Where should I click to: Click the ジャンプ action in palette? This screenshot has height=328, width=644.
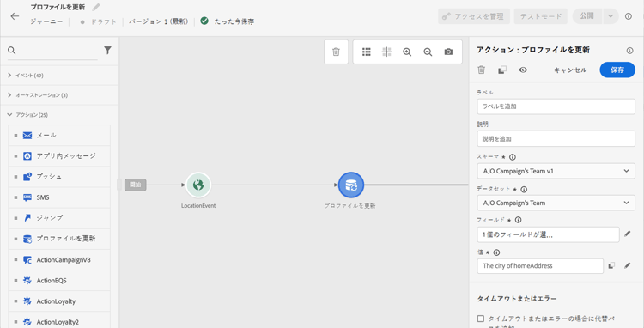click(x=59, y=218)
